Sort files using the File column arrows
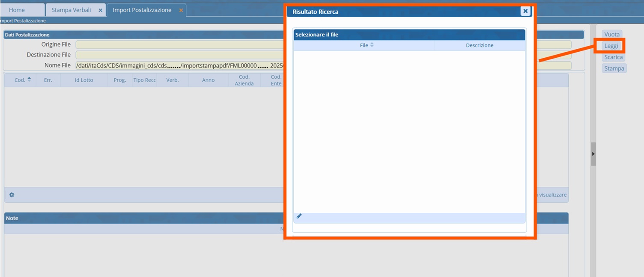This screenshot has height=277, width=644. pyautogui.click(x=372, y=45)
